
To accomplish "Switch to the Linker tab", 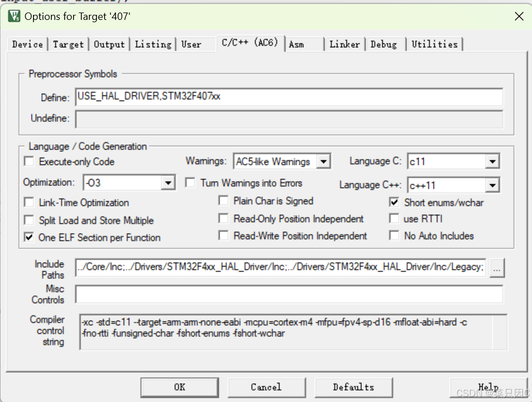I will (344, 44).
